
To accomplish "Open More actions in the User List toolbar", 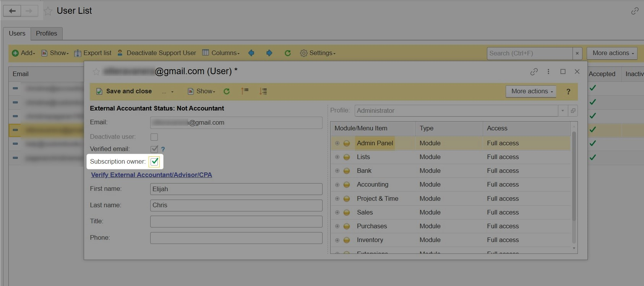I will 613,53.
